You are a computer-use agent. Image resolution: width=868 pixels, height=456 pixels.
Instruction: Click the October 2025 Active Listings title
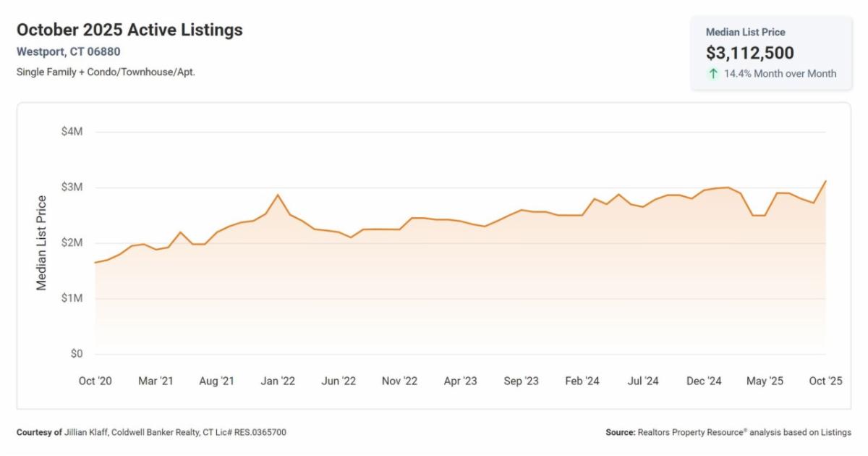click(129, 30)
